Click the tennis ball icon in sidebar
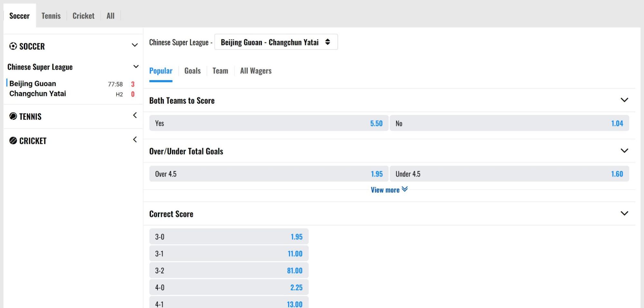The image size is (644, 308). pos(13,116)
